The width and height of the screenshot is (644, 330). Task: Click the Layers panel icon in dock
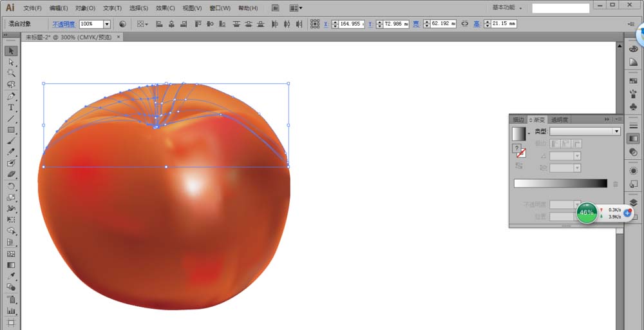point(633,202)
